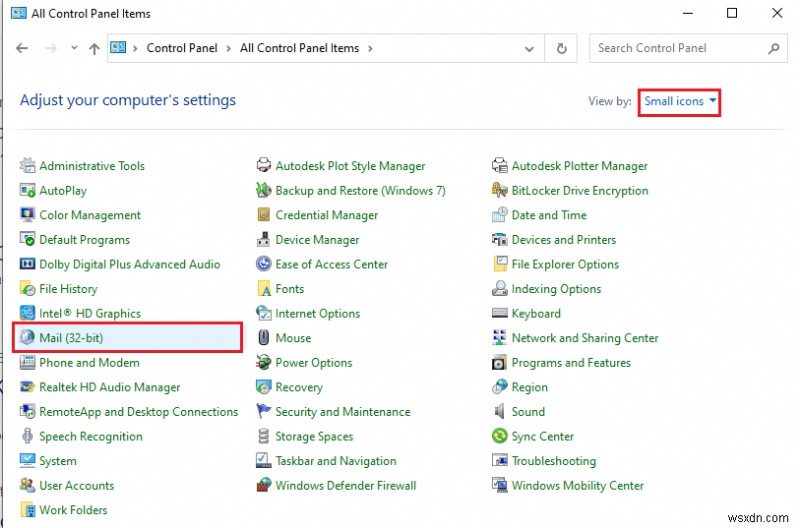Click the Up to parent folder arrow
Viewport: 800px width, 528px height.
pos(94,48)
